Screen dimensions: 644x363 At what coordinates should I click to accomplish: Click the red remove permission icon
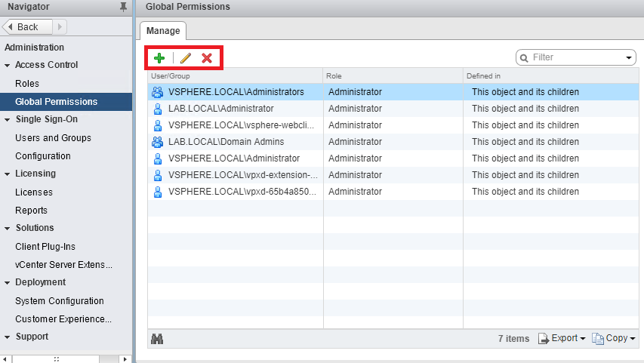click(207, 57)
